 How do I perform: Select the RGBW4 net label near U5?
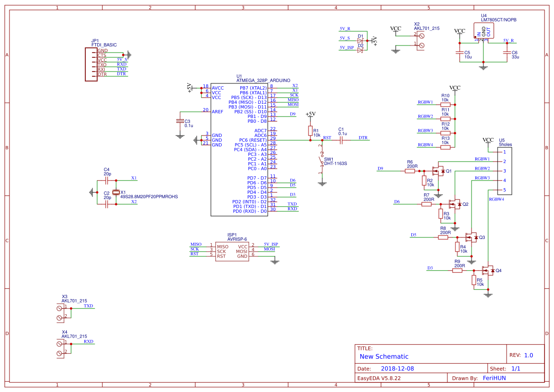497,199
